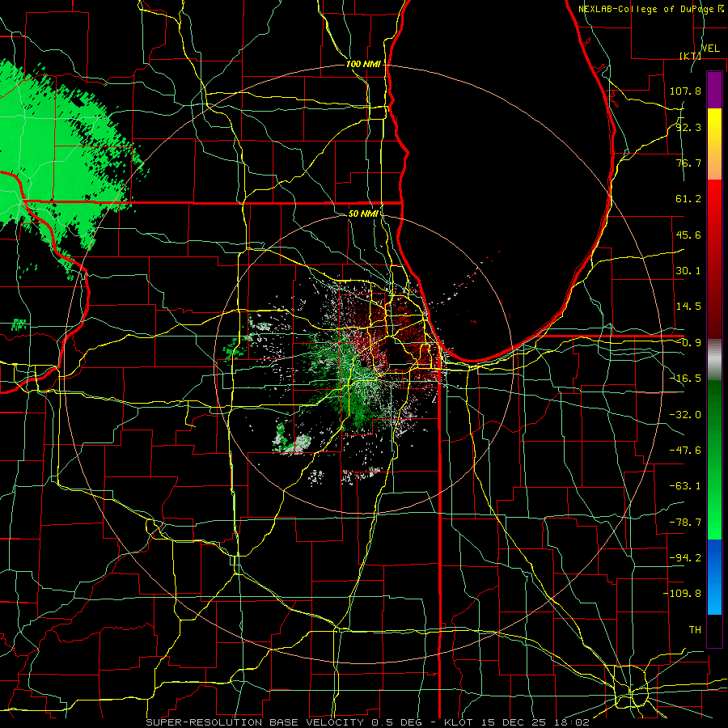Select the -16.5 legend value
The height and width of the screenshot is (728, 728).
(x=685, y=379)
